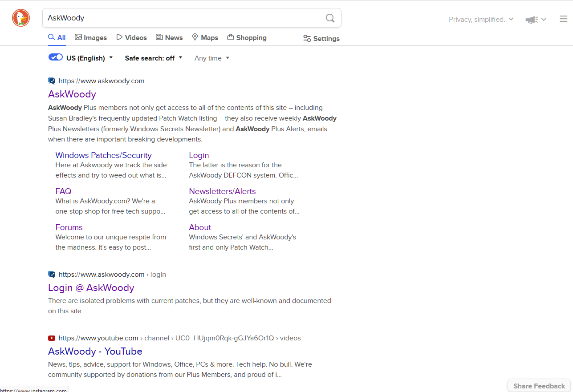Click the 'Welcome to our unique respite' snippet

point(110,242)
